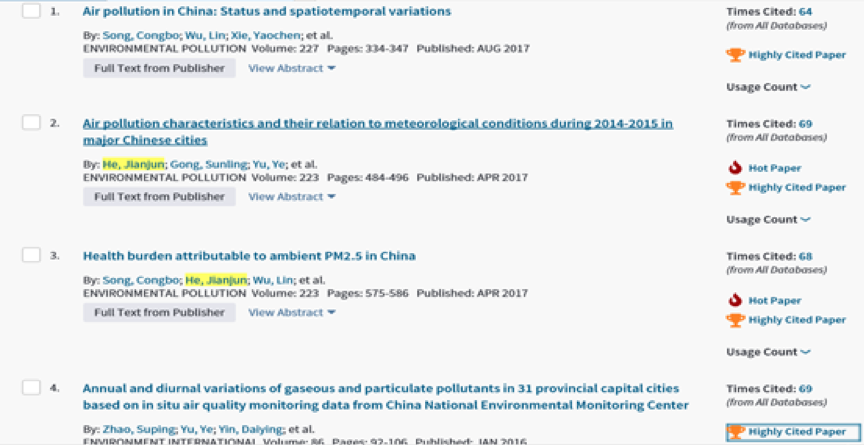Check the box next to result 3
Viewport: 864px width, 445px height.
click(x=31, y=256)
